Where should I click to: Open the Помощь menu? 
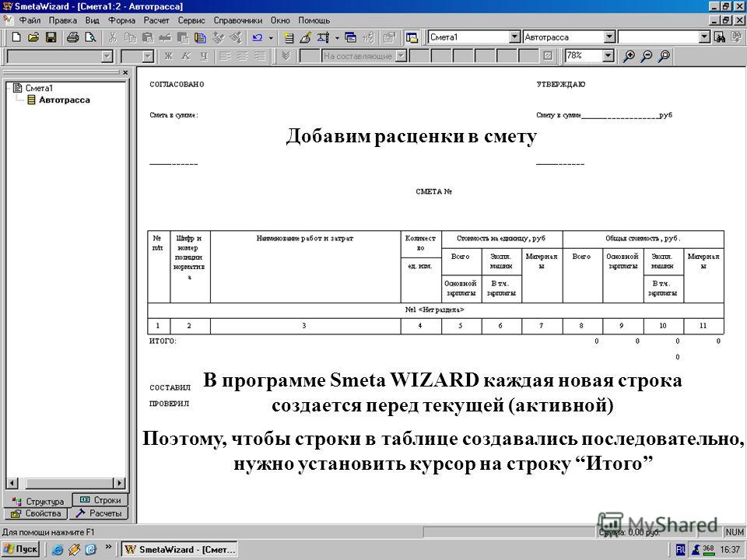314,20
